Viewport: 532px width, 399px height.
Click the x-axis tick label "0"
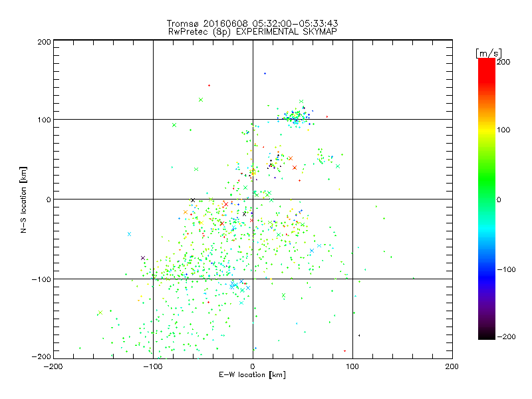253,366
